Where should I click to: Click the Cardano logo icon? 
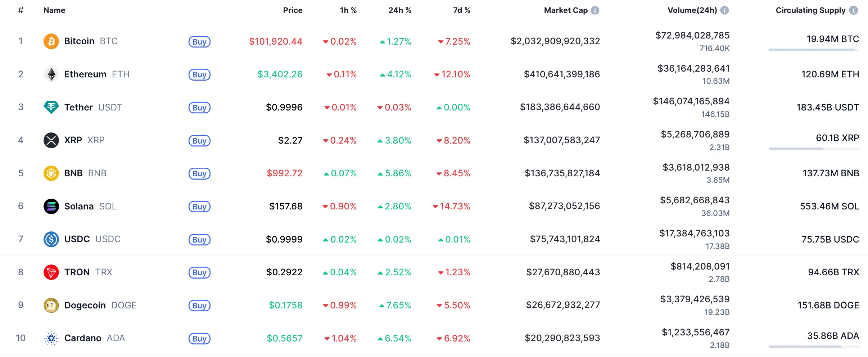point(51,338)
